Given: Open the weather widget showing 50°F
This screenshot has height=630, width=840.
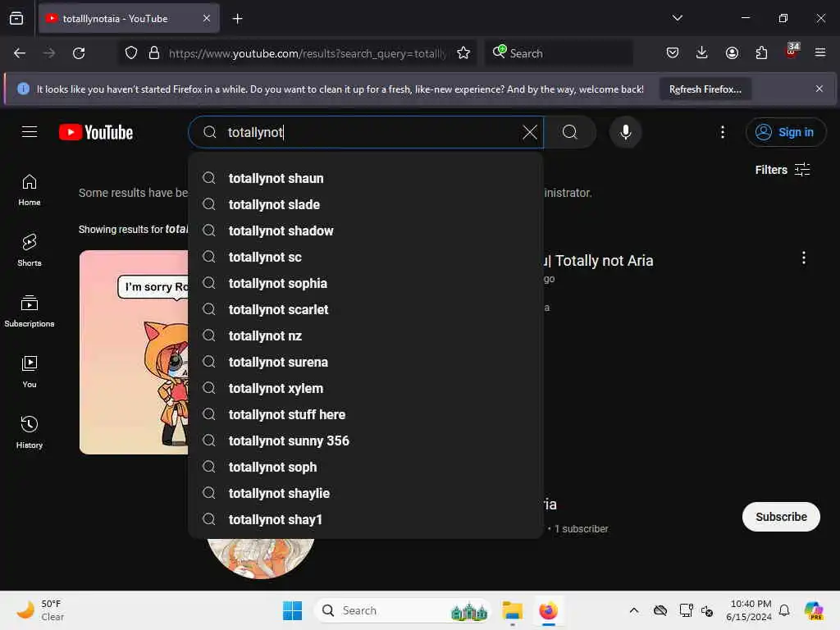Looking at the screenshot, I should pyautogui.click(x=41, y=610).
